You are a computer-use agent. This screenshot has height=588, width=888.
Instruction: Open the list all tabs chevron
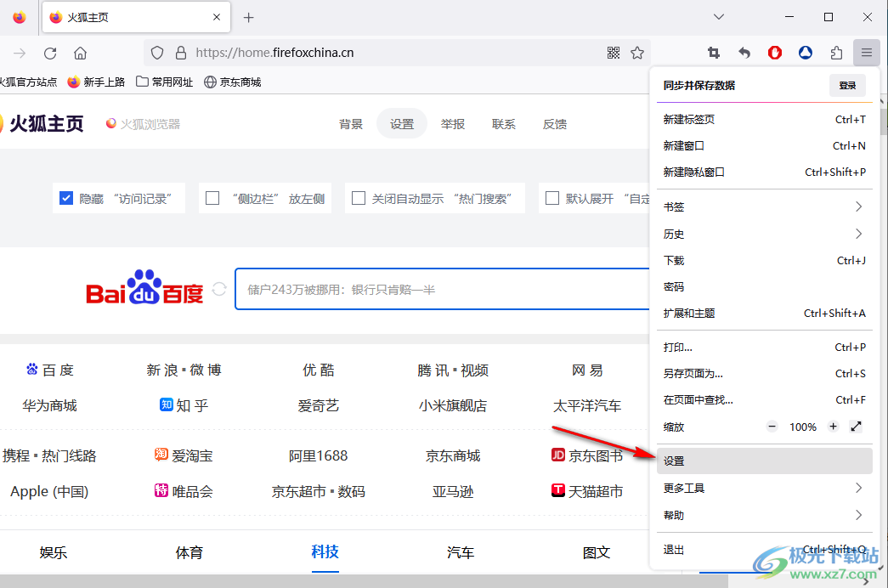coord(719,17)
